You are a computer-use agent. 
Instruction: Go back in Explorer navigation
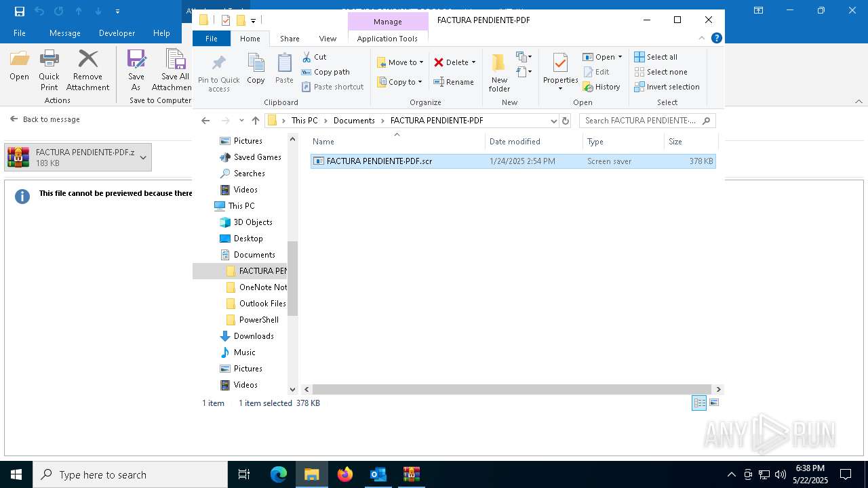(205, 121)
